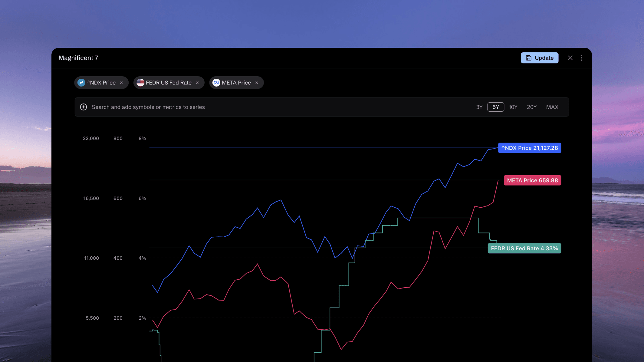Click the ^NDX Price 21,127.28 value label
This screenshot has width=644, height=362.
point(529,148)
